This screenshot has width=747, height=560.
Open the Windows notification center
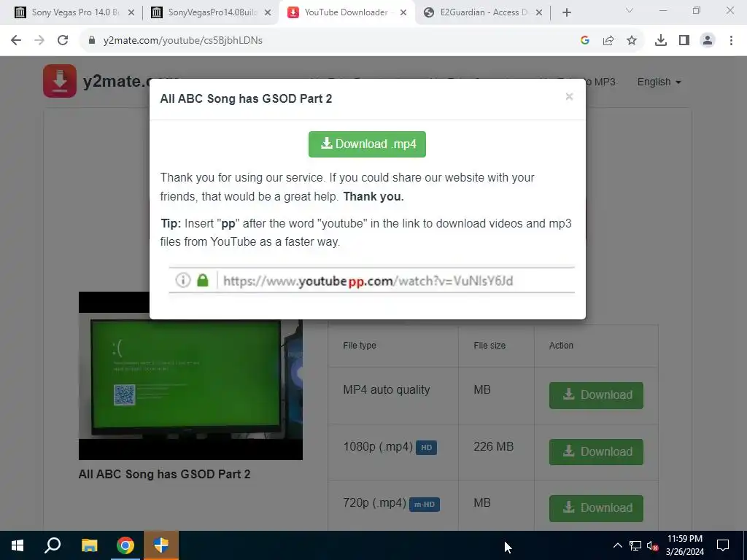click(x=723, y=545)
